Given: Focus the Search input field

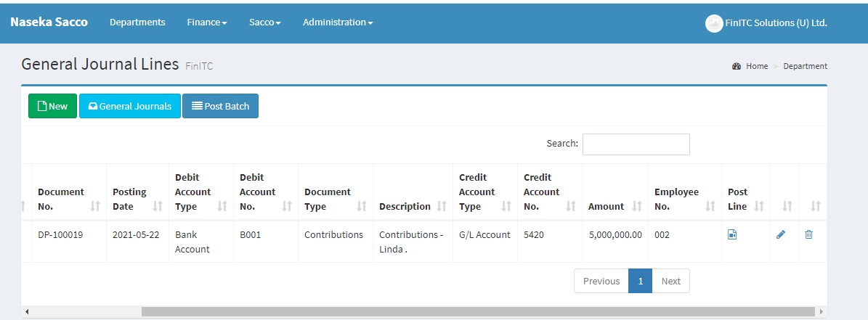Looking at the screenshot, I should click(x=636, y=144).
